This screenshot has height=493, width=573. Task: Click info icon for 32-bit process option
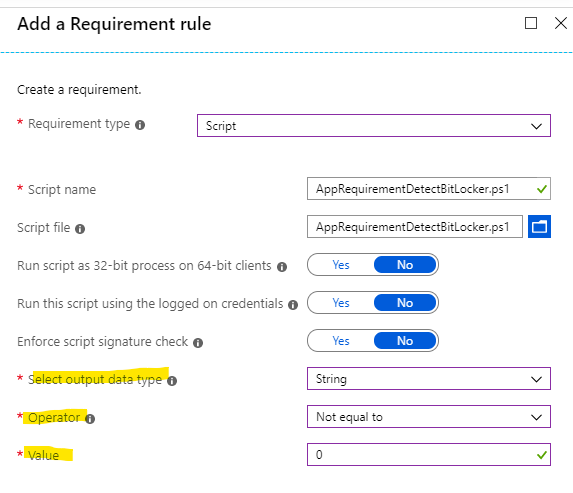282,267
